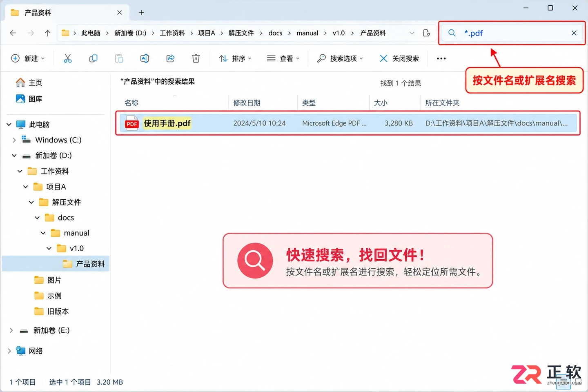Click the Rename icon in toolbar
The image size is (588, 392).
point(145,58)
